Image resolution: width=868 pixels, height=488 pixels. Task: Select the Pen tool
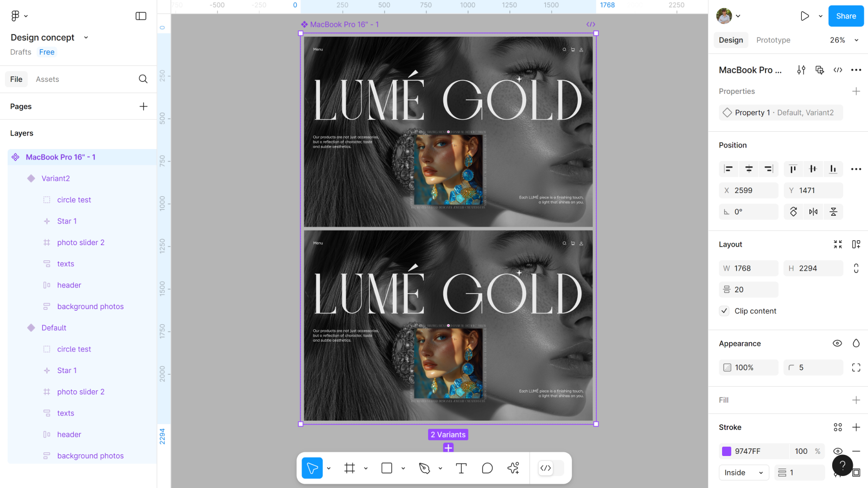[425, 468]
